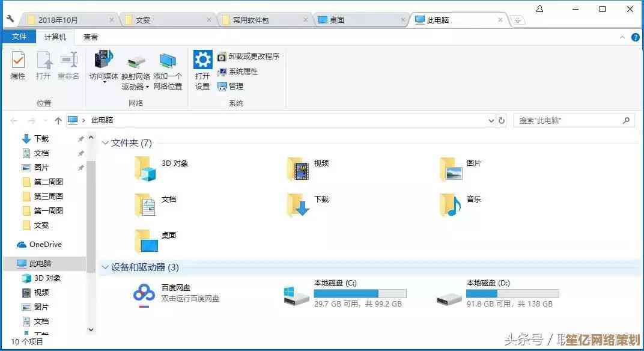Collapse the Folders (文件夹) group section
Viewport: 644px width, 351px height.
[x=105, y=143]
